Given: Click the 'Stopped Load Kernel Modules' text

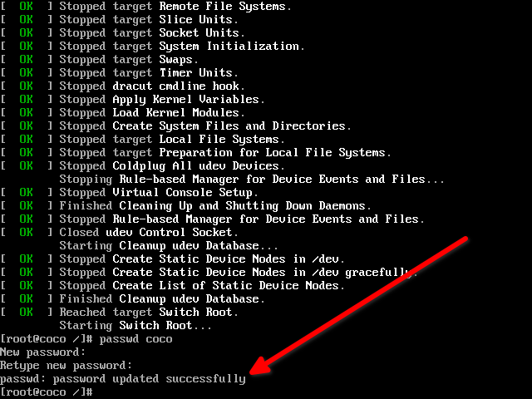Looking at the screenshot, I should [151, 113].
